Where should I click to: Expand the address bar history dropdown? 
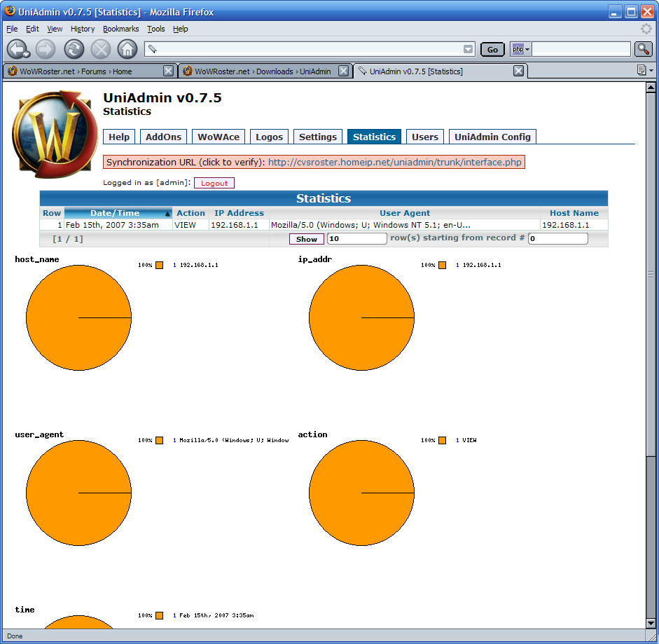tap(468, 49)
